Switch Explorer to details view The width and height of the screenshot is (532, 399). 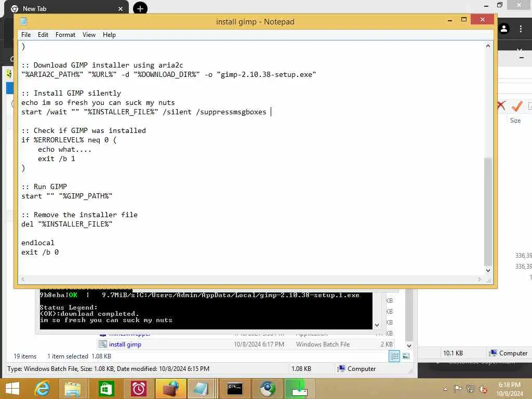pos(394,356)
